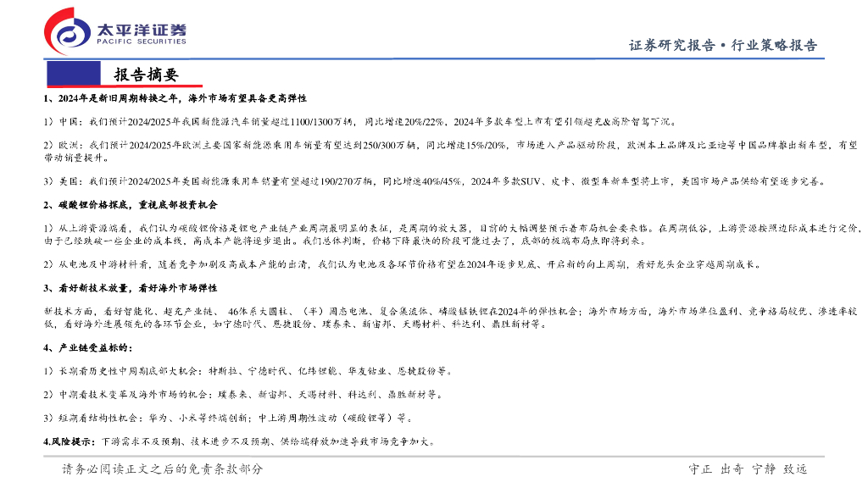Click the PACIFIC SECURITIES English name text

[x=142, y=42]
